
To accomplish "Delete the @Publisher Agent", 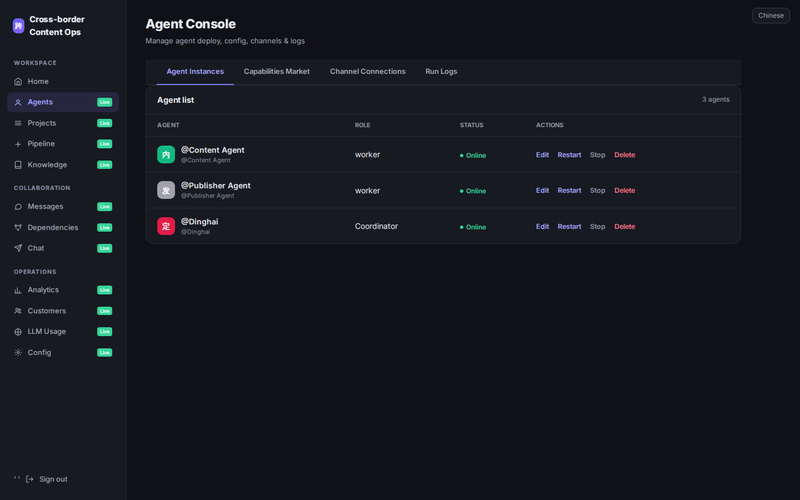I will 624,190.
